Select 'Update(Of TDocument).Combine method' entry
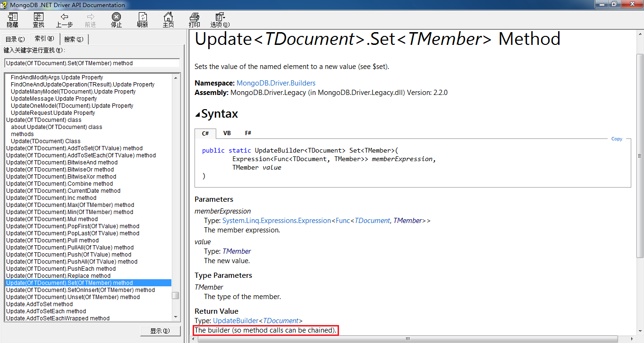 tap(59, 184)
